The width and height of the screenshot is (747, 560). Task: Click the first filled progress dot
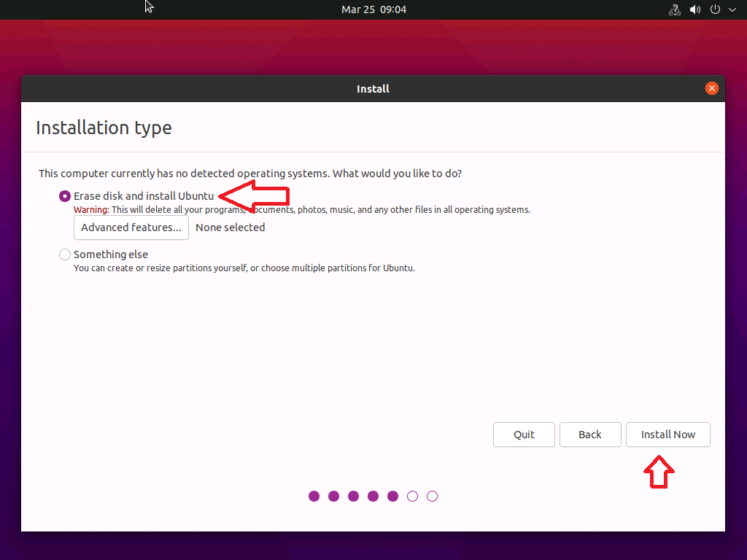314,497
